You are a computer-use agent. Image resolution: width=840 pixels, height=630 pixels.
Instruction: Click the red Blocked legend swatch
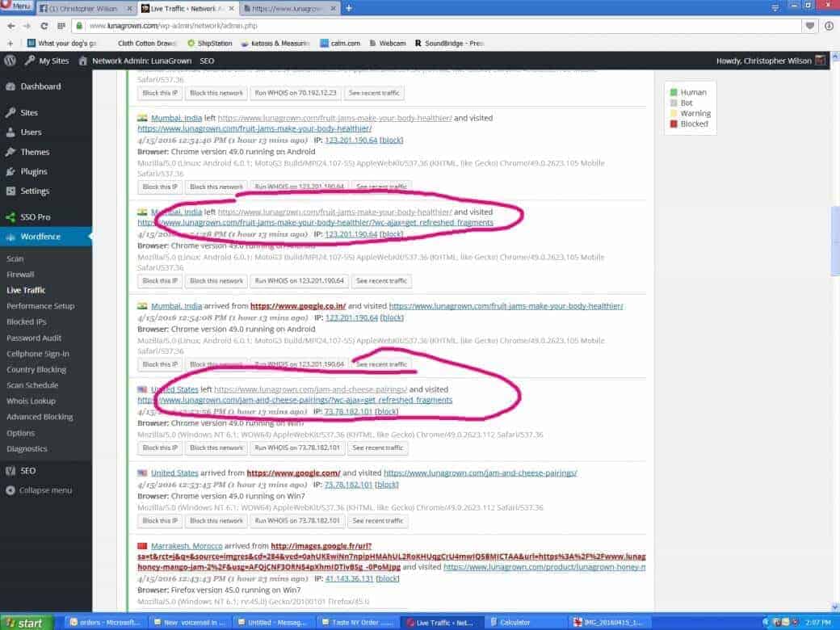coord(674,124)
